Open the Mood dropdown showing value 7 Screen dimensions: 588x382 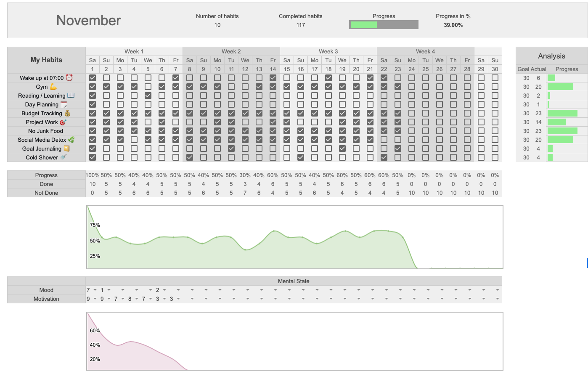click(x=95, y=290)
